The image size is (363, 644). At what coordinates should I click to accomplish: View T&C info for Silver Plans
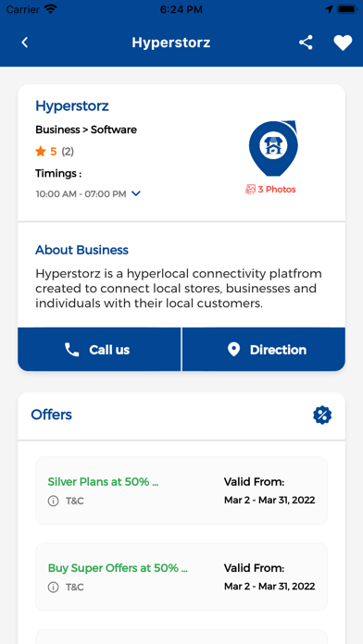tap(66, 502)
